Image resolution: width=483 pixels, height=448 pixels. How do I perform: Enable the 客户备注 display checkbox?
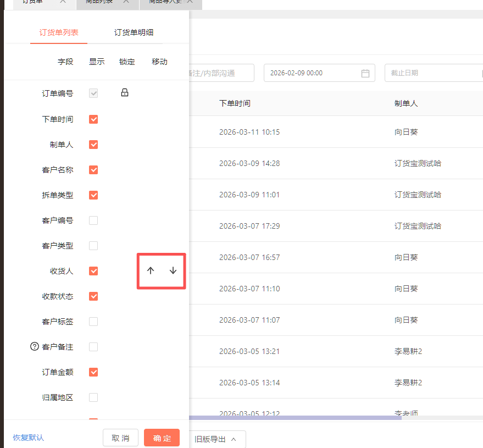(x=93, y=347)
